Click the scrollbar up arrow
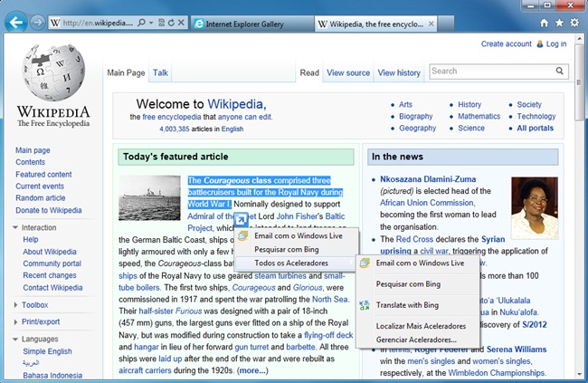The image size is (588, 383). [x=579, y=38]
